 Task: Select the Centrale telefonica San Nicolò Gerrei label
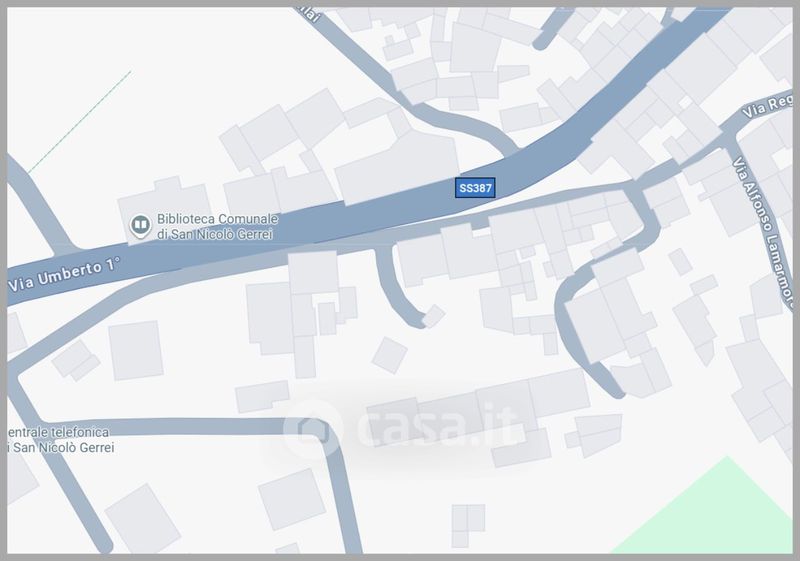pos(61,440)
